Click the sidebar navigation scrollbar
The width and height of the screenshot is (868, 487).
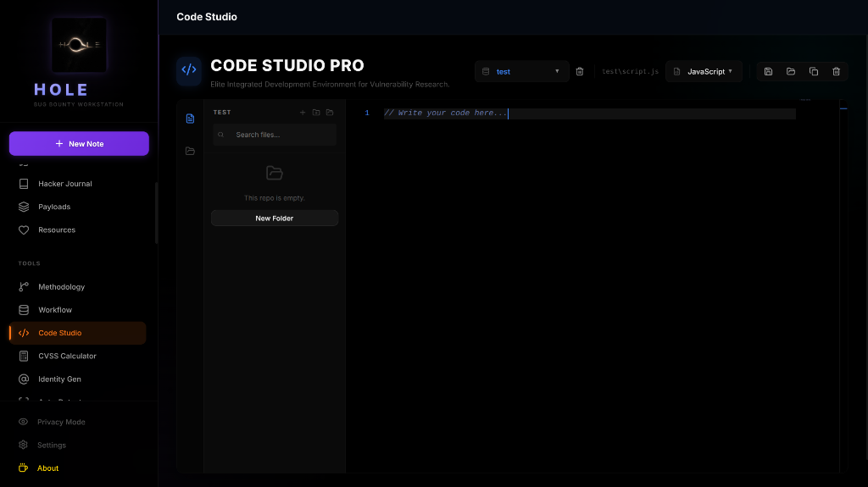(x=156, y=213)
